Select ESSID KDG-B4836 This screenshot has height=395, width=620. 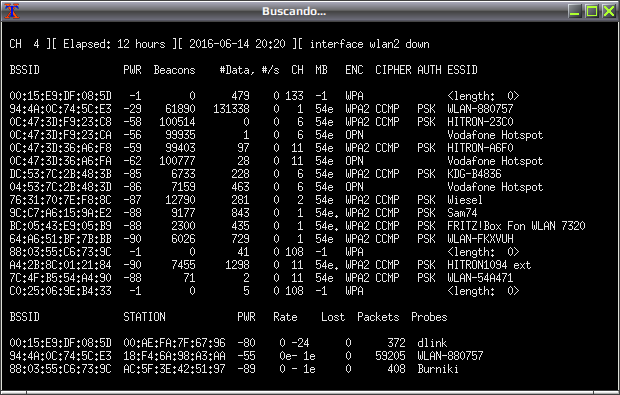click(x=474, y=174)
